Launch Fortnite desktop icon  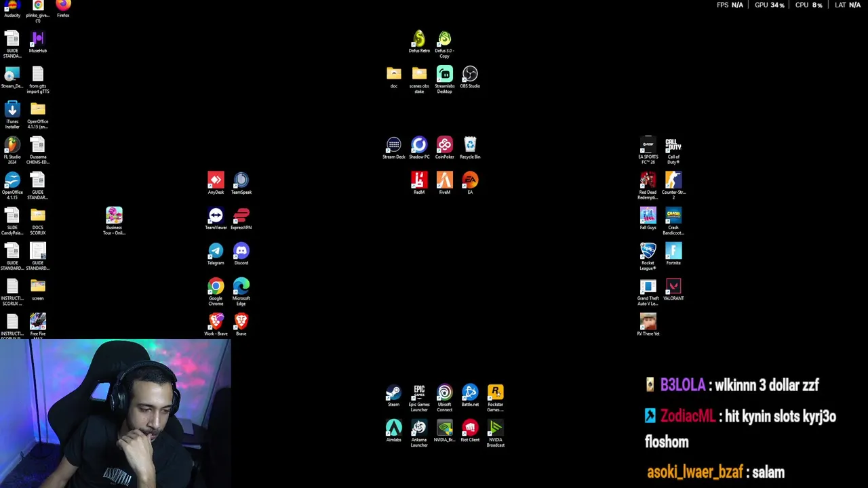click(673, 253)
